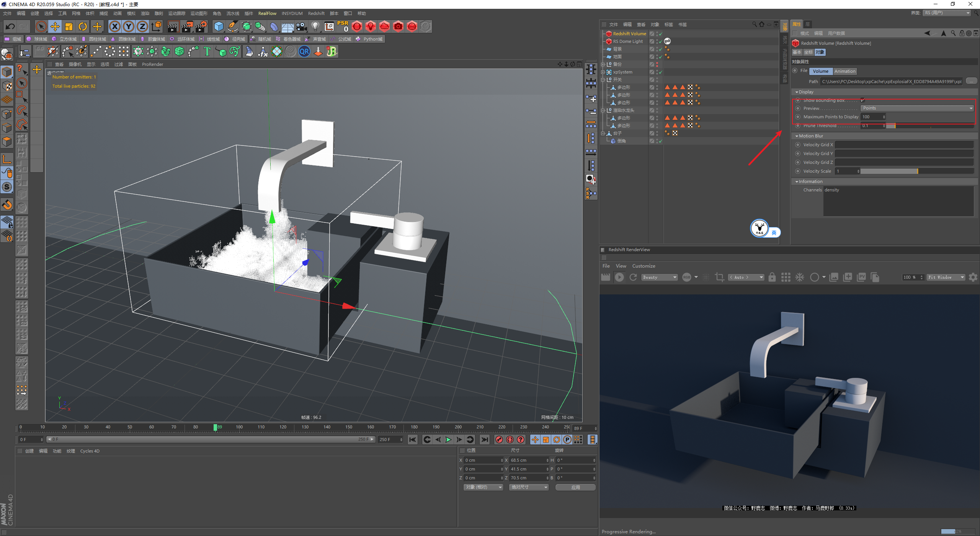Screen dimensions: 980x536
Task: Click the Redshift RenderView lock icon
Action: point(772,277)
